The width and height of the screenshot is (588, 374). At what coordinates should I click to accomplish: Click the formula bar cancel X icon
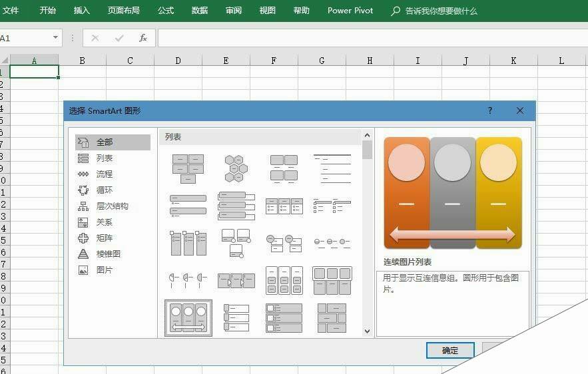[x=95, y=38]
